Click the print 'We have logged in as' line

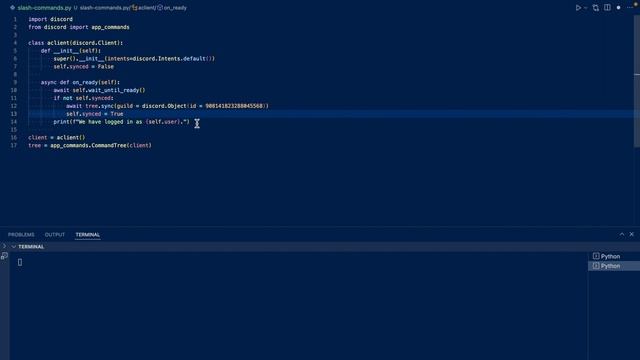tap(121, 122)
